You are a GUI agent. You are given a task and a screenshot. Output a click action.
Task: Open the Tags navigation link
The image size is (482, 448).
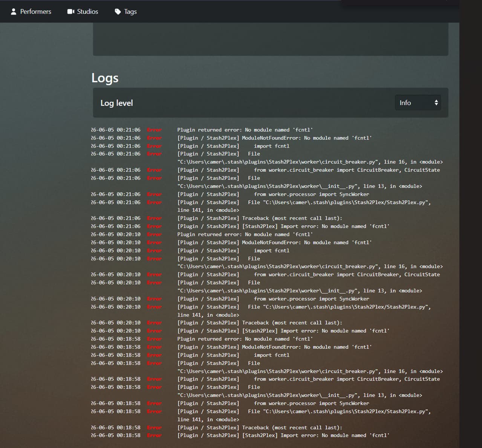(x=125, y=12)
